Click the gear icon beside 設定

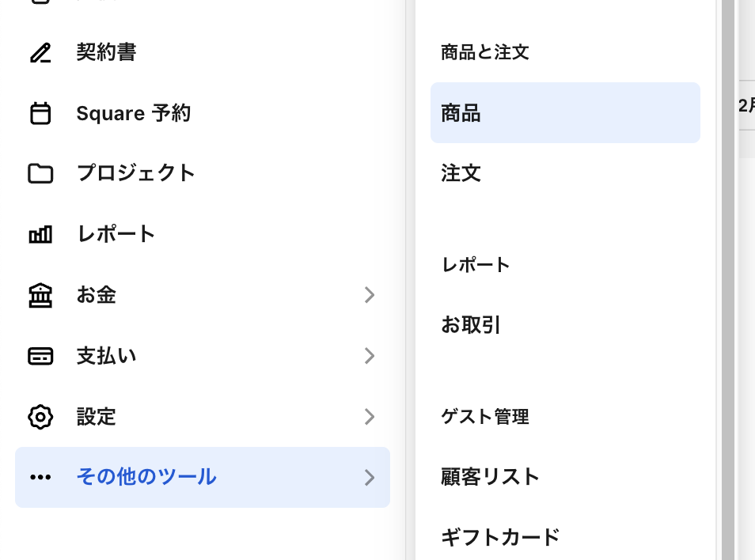click(x=40, y=417)
